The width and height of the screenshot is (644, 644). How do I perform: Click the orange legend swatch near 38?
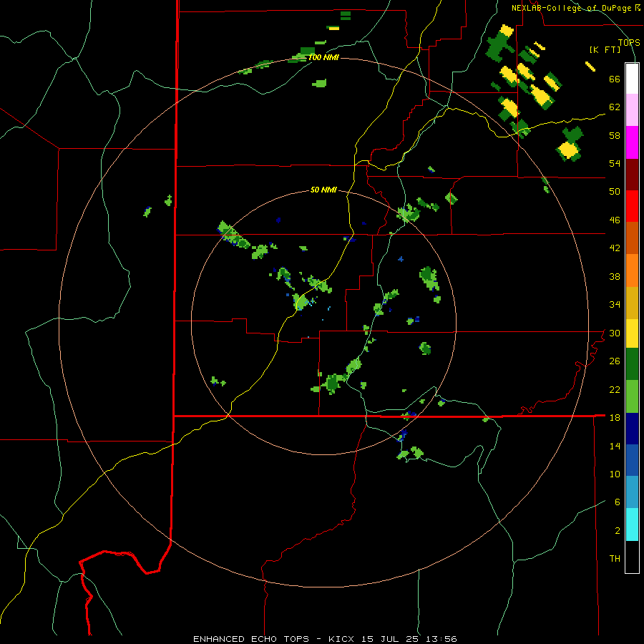[x=632, y=270]
